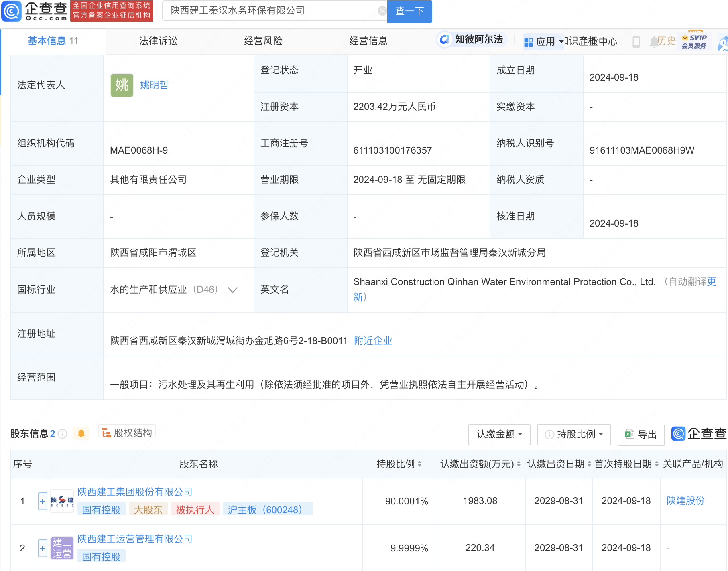The height and width of the screenshot is (571, 728).
Task: Click the customer service mascot icon
Action: coord(723,43)
